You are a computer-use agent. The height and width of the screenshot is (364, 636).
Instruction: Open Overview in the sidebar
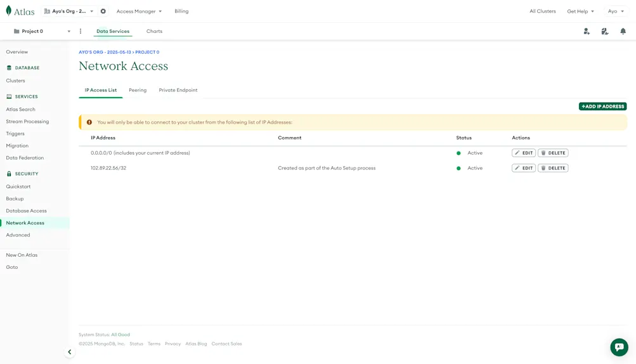17,52
